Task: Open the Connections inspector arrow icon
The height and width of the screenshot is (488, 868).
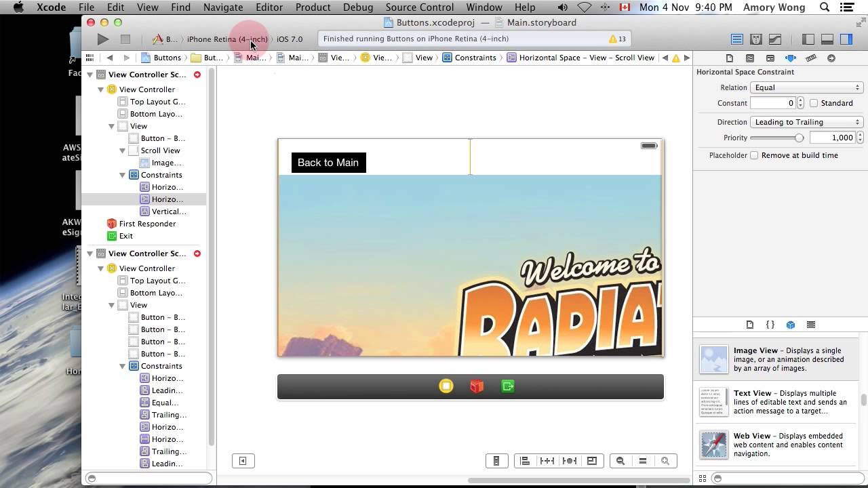Action: coord(831,58)
